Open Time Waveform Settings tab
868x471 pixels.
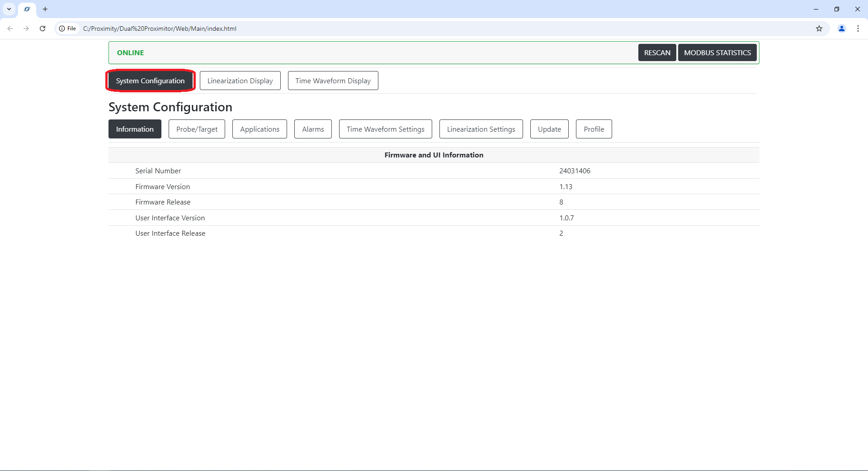coord(386,129)
